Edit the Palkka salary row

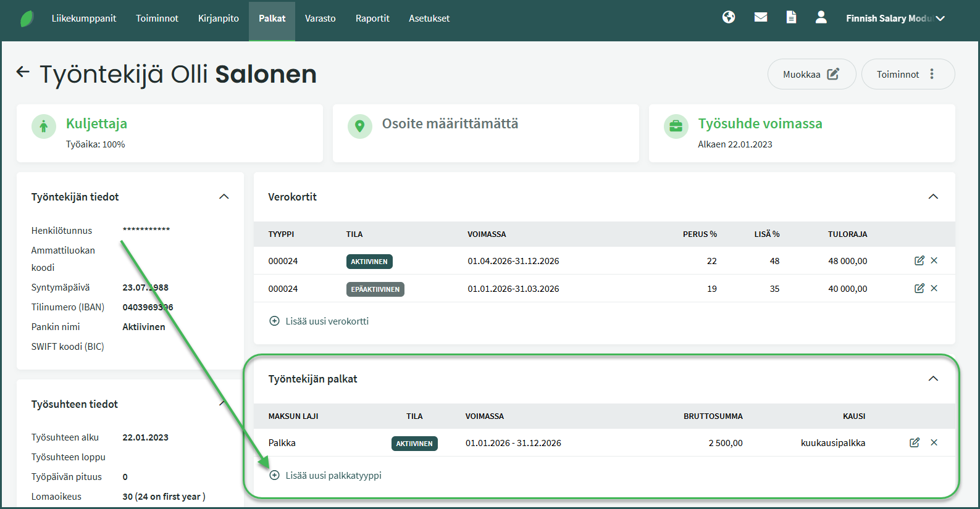[915, 442]
